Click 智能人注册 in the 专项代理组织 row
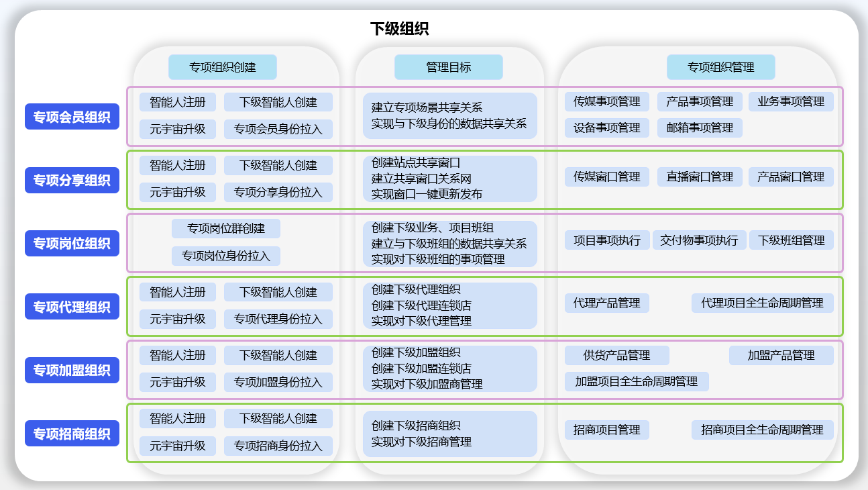868x490 pixels. [x=178, y=292]
